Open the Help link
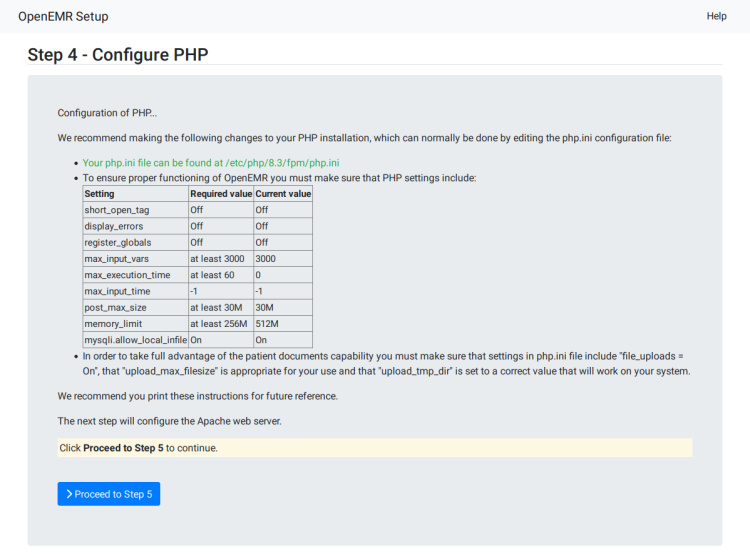Image resolution: width=750 pixels, height=557 pixels. click(x=716, y=16)
